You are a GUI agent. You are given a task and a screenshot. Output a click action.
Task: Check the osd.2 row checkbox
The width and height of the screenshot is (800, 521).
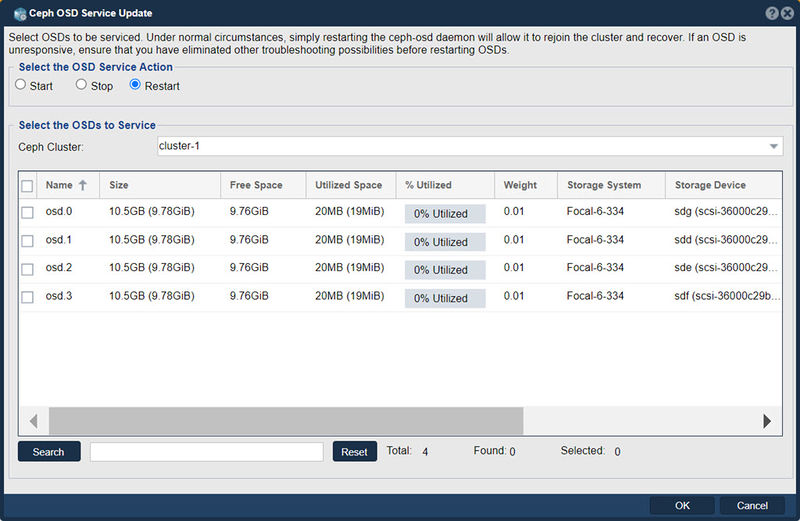pos(27,269)
